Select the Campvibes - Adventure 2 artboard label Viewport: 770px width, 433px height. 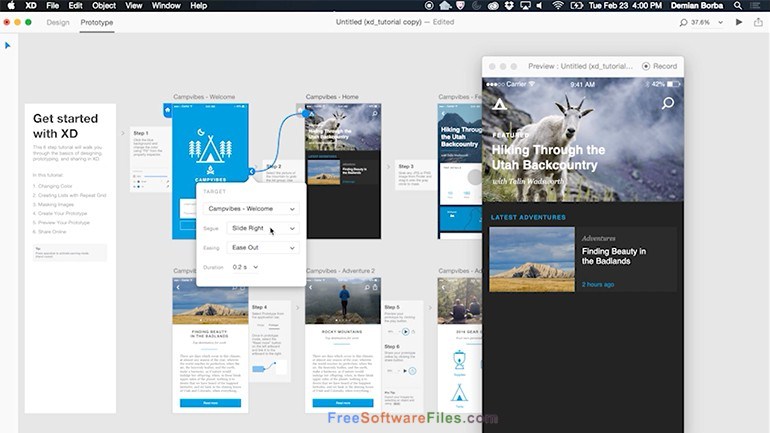340,271
